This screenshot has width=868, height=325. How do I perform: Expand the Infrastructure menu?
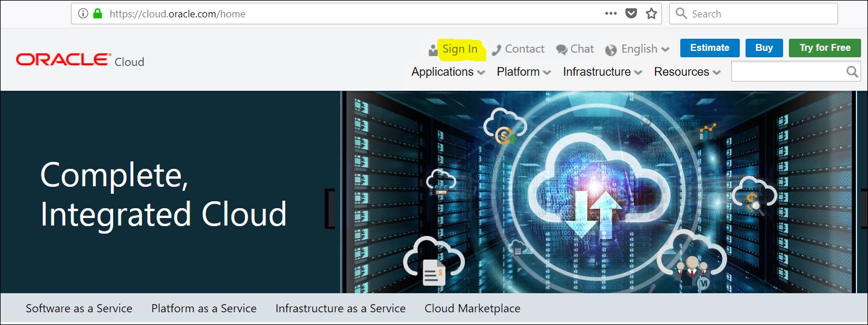(603, 72)
